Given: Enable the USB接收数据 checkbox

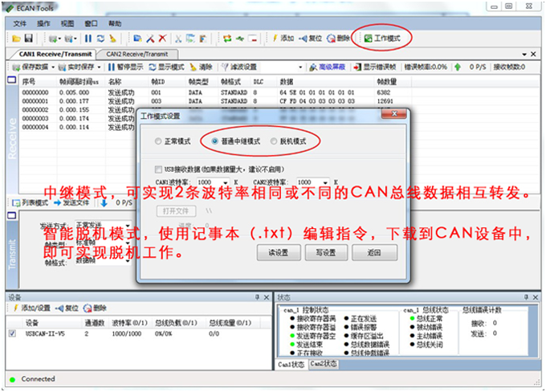Looking at the screenshot, I should pos(158,169).
